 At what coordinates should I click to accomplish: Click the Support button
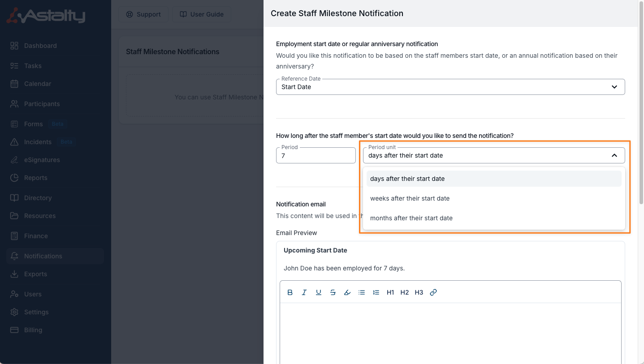tap(143, 14)
